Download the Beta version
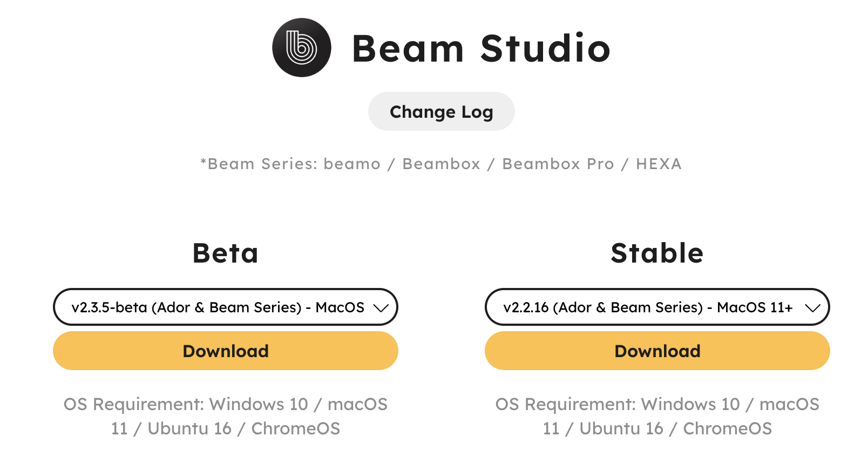Image resolution: width=868 pixels, height=456 pixels. [225, 351]
